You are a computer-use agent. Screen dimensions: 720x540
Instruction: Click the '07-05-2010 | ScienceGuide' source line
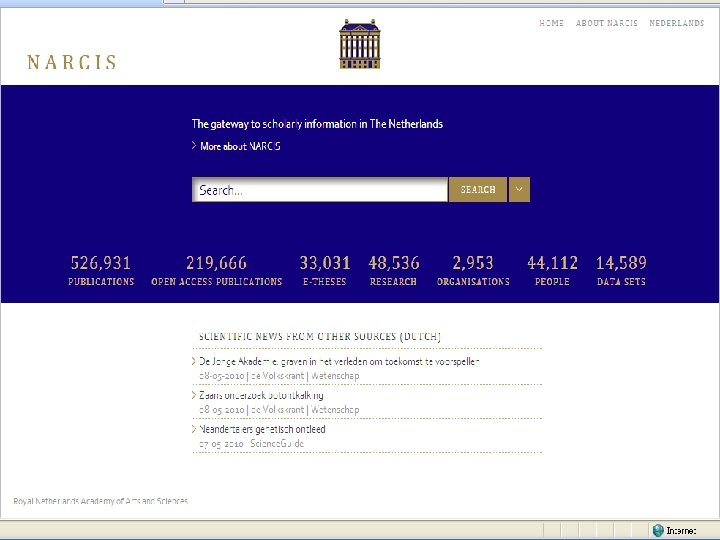[251, 444]
